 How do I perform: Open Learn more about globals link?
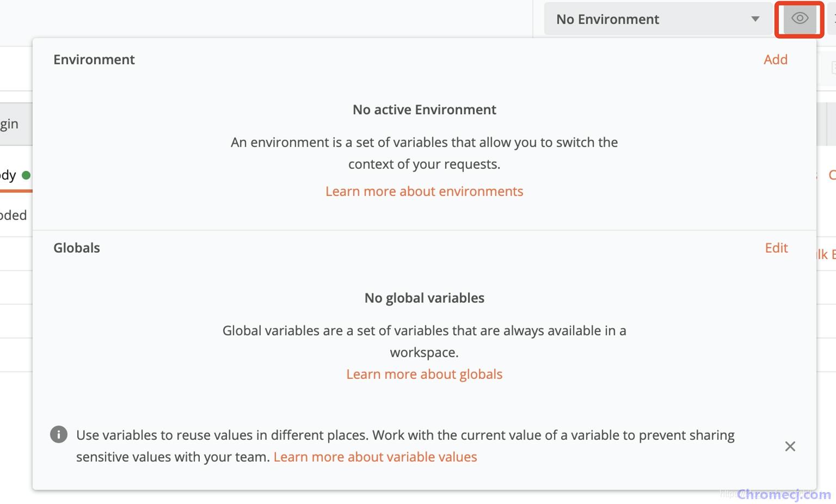(x=424, y=374)
